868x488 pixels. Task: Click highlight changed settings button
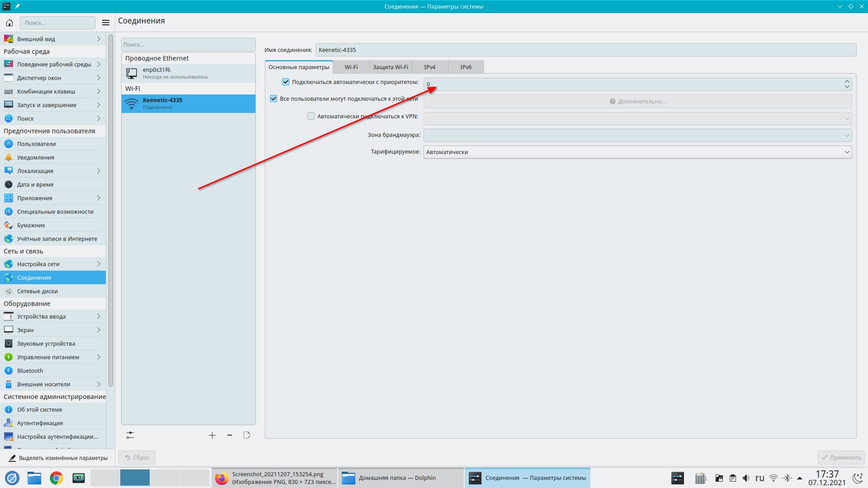point(58,458)
